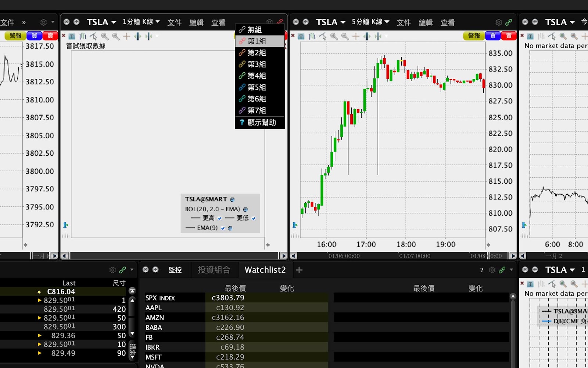This screenshot has width=588, height=368.
Task: Click zoom out magnifier in 5-minute chart
Action: point(345,36)
